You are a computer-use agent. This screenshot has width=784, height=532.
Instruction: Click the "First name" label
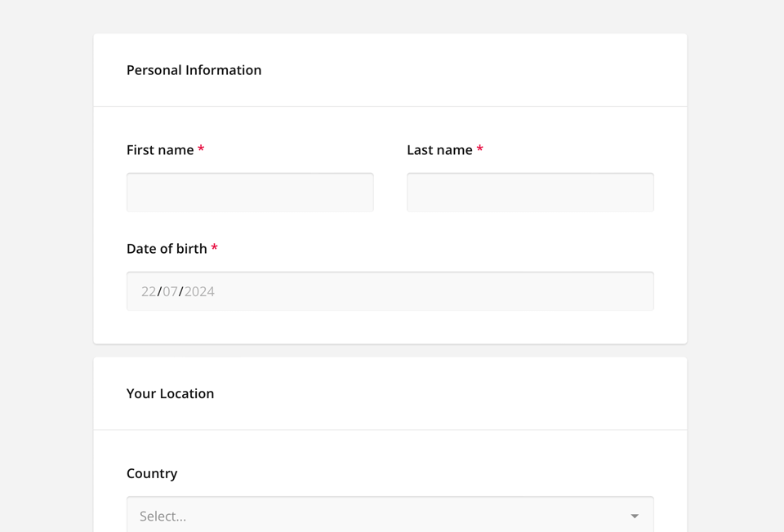pos(160,150)
